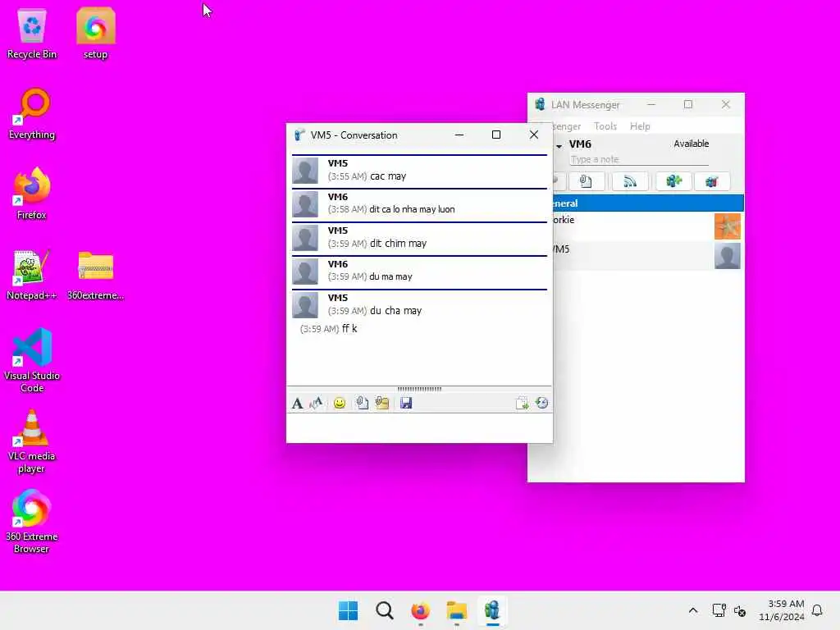Image resolution: width=840 pixels, height=630 pixels.
Task: Open the font color picker icon
Action: 316,403
